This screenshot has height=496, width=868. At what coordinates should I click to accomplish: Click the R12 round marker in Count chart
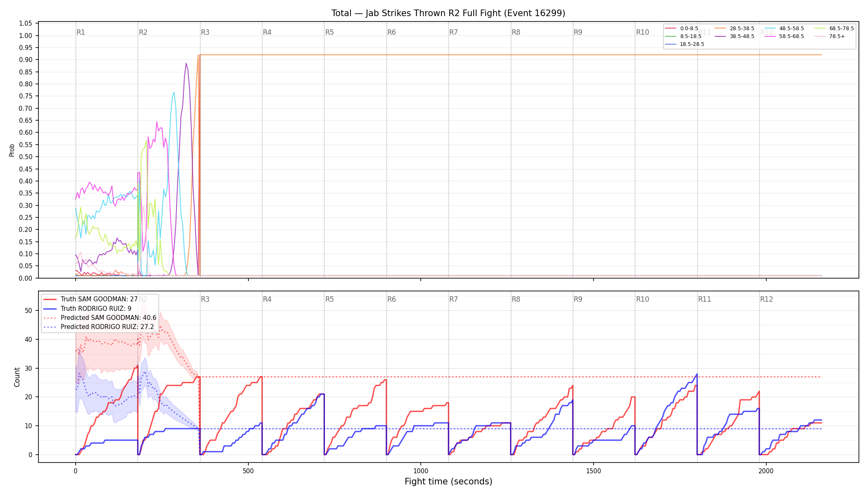click(767, 299)
